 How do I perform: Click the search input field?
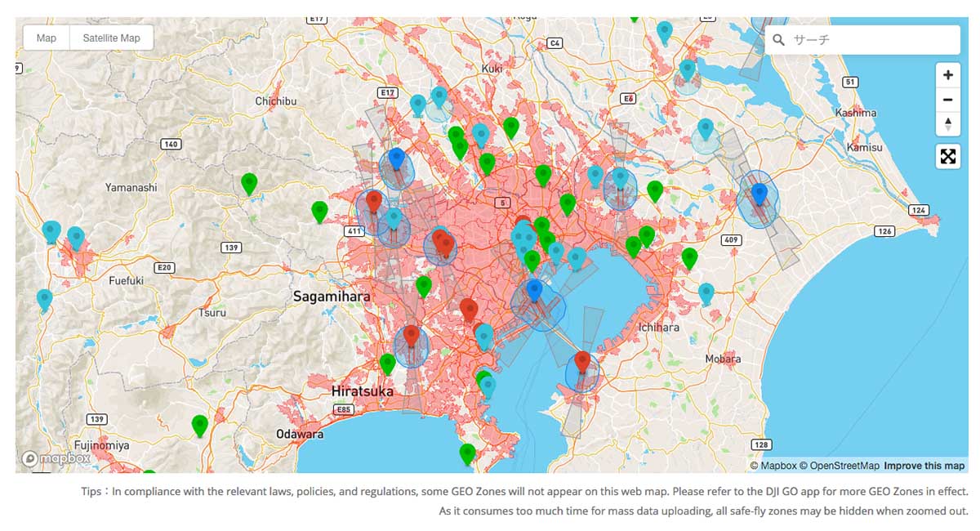click(870, 39)
